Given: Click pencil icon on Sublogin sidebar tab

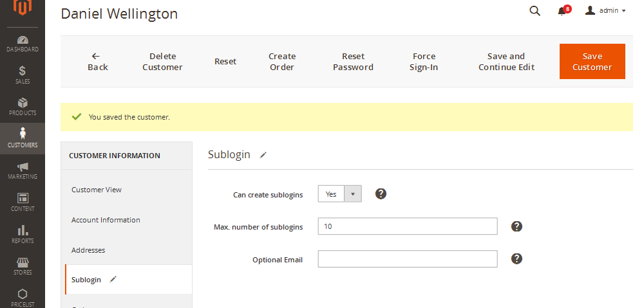Looking at the screenshot, I should (113, 279).
